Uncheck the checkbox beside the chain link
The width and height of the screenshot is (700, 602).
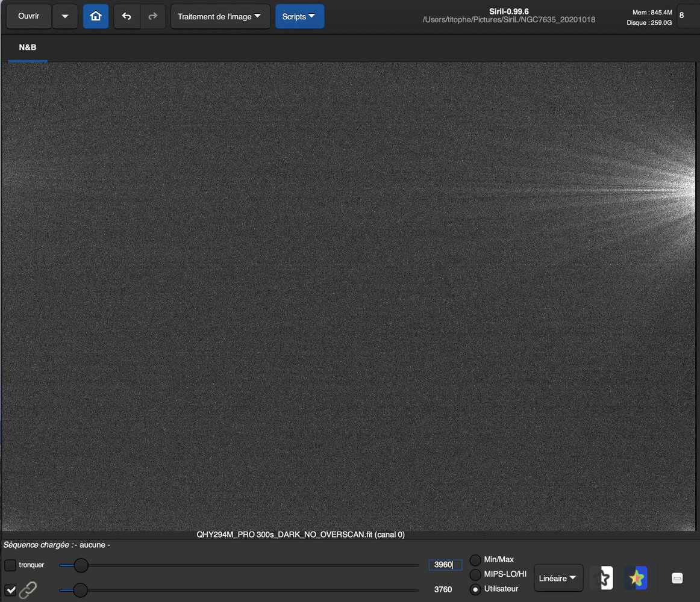click(10, 591)
